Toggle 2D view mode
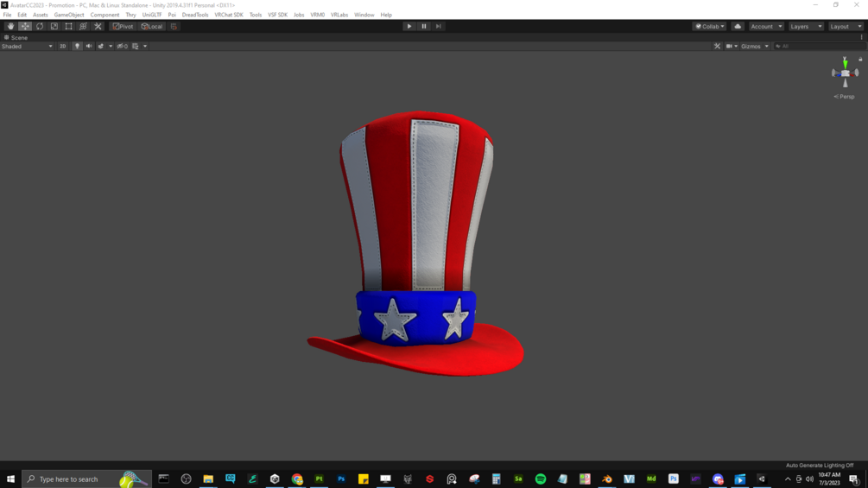 (x=62, y=47)
